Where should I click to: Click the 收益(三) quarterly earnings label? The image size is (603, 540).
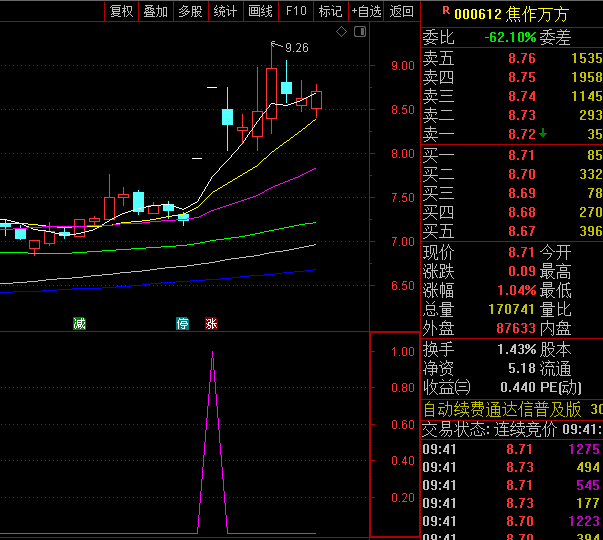(x=445, y=388)
